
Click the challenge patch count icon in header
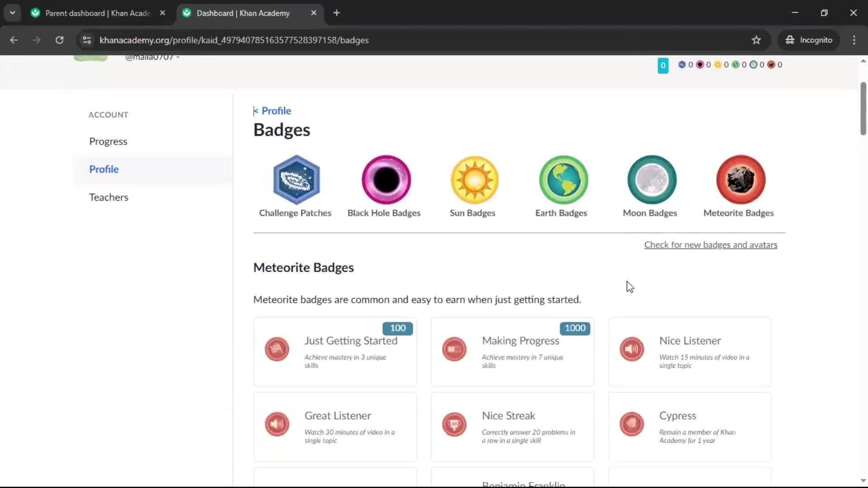tap(682, 65)
